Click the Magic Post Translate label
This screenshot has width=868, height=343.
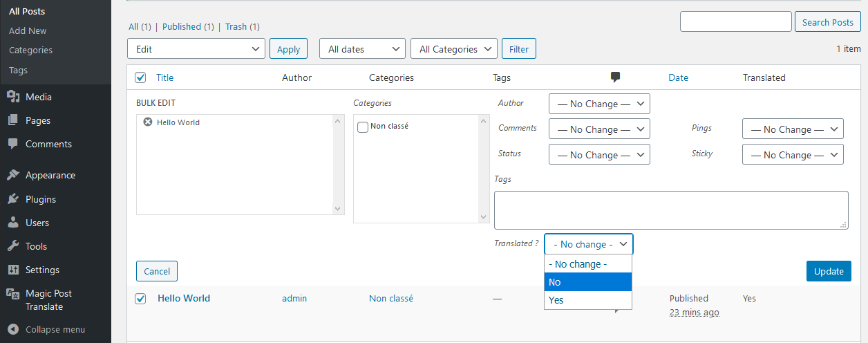(x=48, y=300)
